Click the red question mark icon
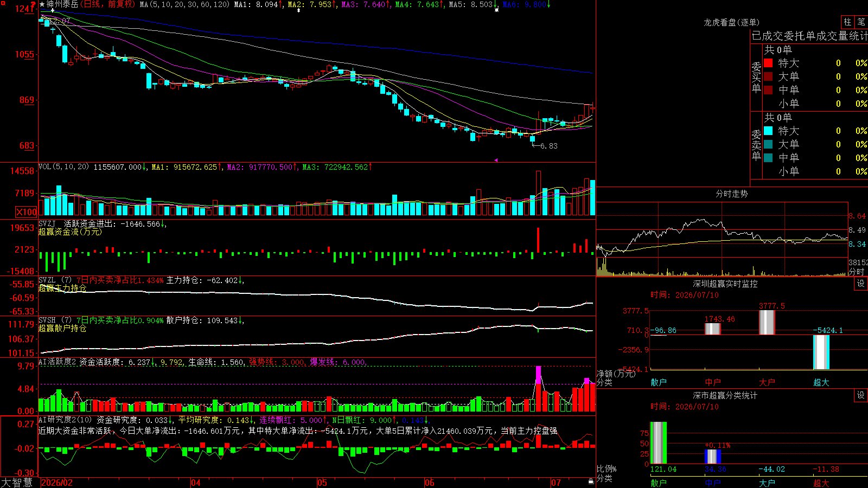The height and width of the screenshot is (488, 868). tap(33, 4)
